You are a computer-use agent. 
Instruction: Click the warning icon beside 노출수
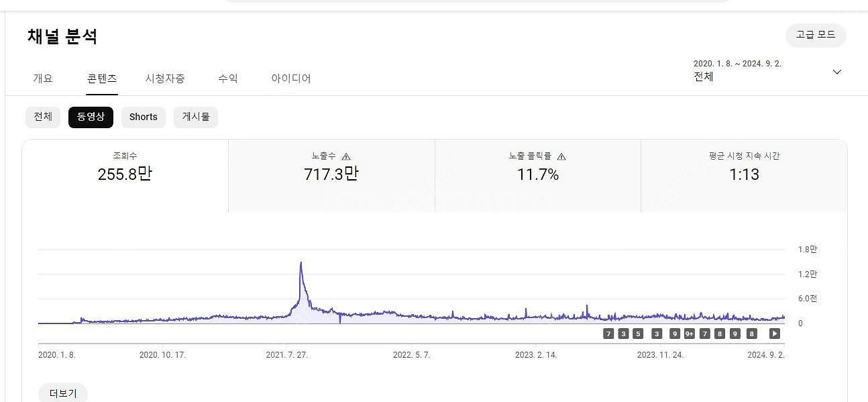346,156
